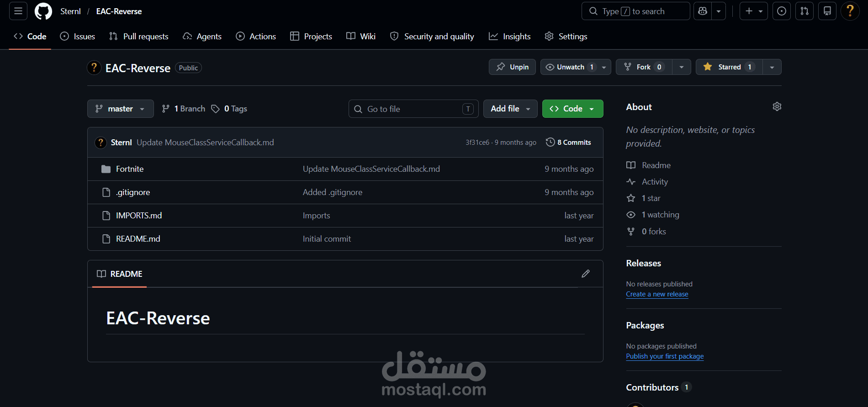Open the Create new plus menu

[x=754, y=11]
